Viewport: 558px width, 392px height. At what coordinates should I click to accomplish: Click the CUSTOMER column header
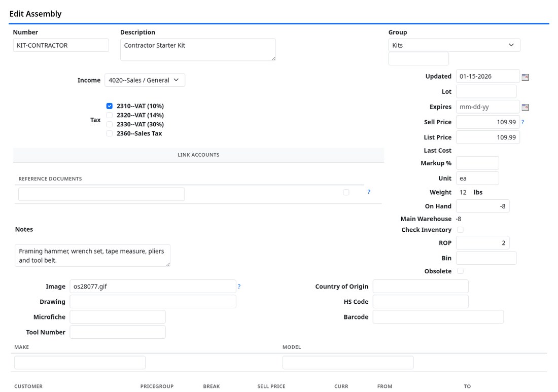pos(28,386)
